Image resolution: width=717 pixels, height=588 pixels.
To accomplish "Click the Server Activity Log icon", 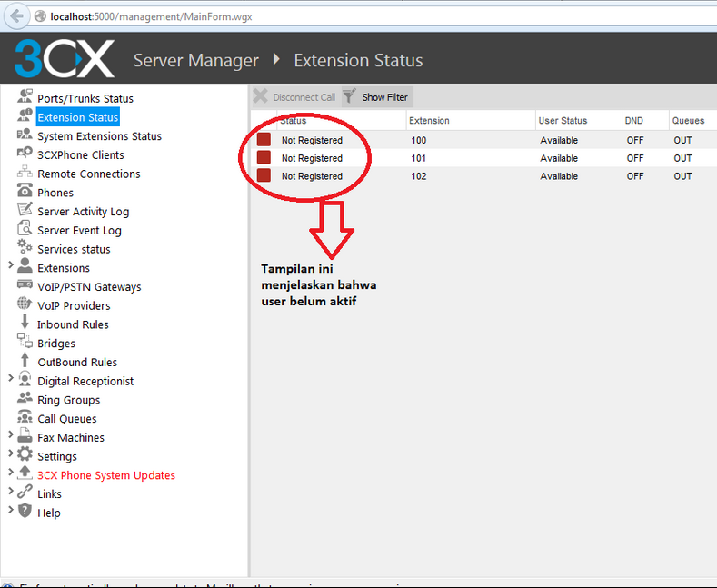I will [x=25, y=209].
